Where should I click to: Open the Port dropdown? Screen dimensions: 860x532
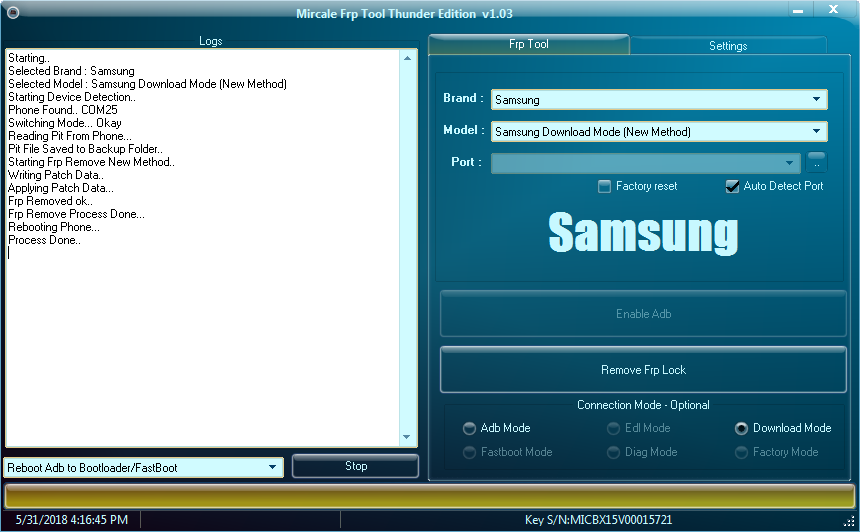(646, 163)
